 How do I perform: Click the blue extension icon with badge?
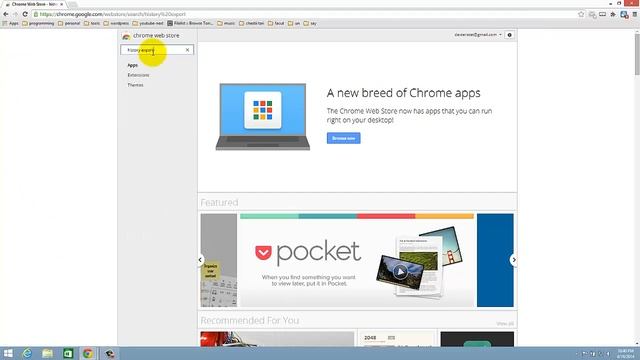624,15
